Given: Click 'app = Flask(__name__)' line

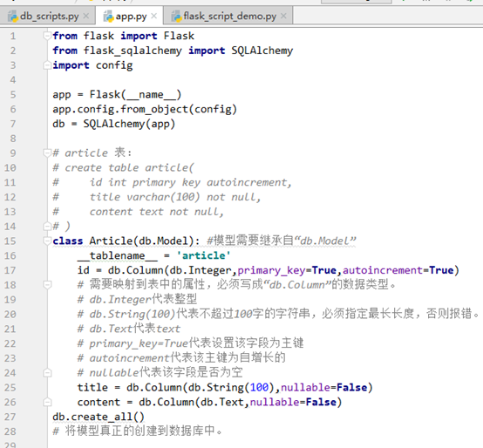Looking at the screenshot, I should click(117, 94).
